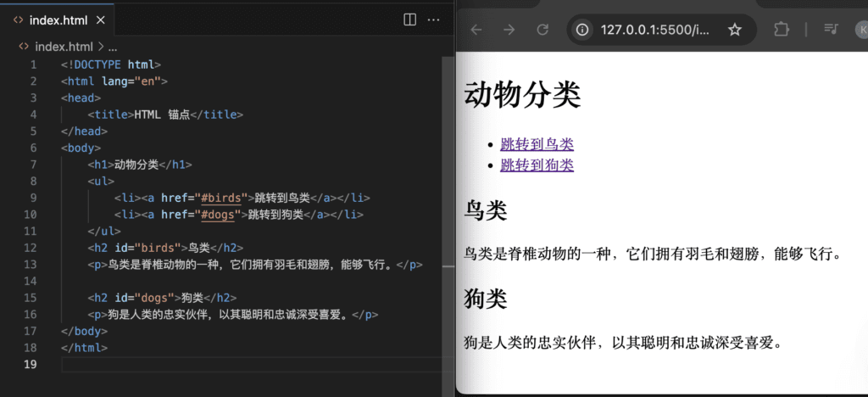The height and width of the screenshot is (397, 868).
Task: Split the editor to the right
Action: (x=409, y=20)
